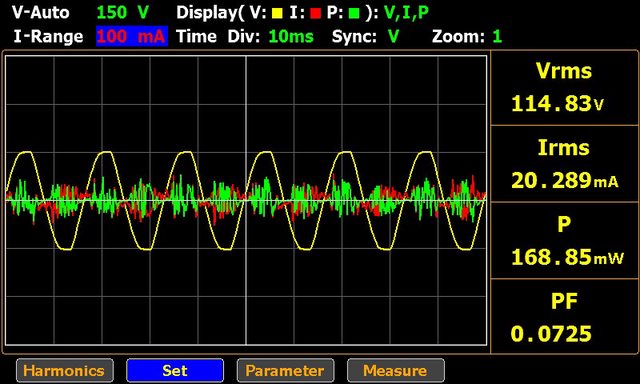
Task: Change the highlighted 100 mA current range
Action: tap(132, 36)
